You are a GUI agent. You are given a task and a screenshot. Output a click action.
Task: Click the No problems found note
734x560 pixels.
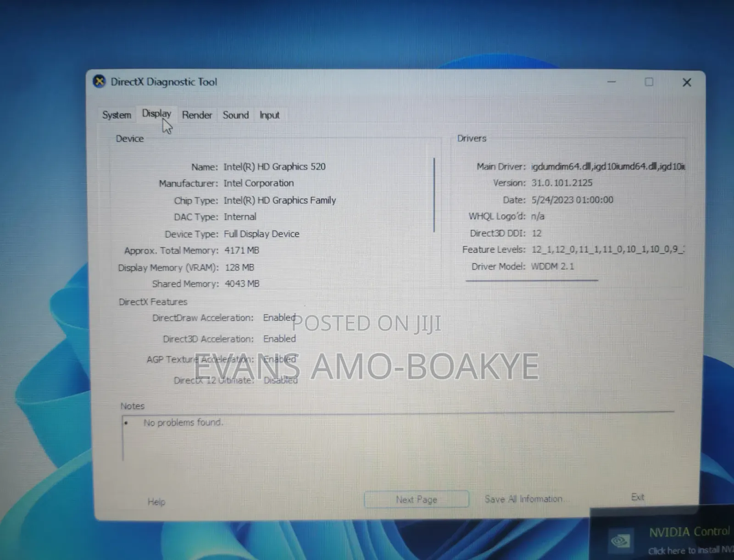point(183,422)
